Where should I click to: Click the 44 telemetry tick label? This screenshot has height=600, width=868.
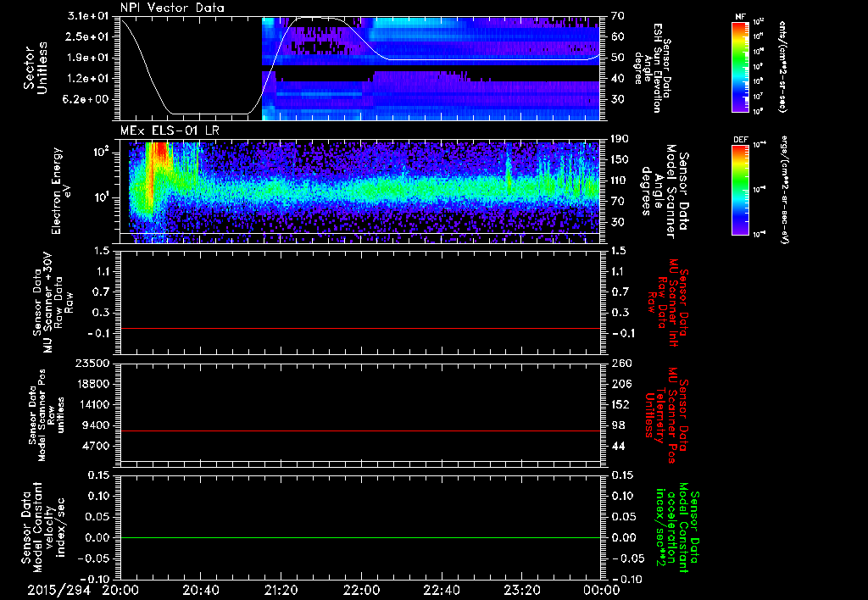(x=618, y=446)
